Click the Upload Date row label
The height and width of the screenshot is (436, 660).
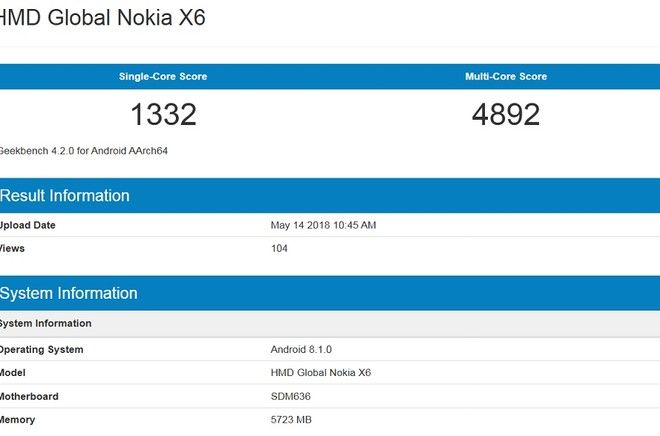[27, 225]
